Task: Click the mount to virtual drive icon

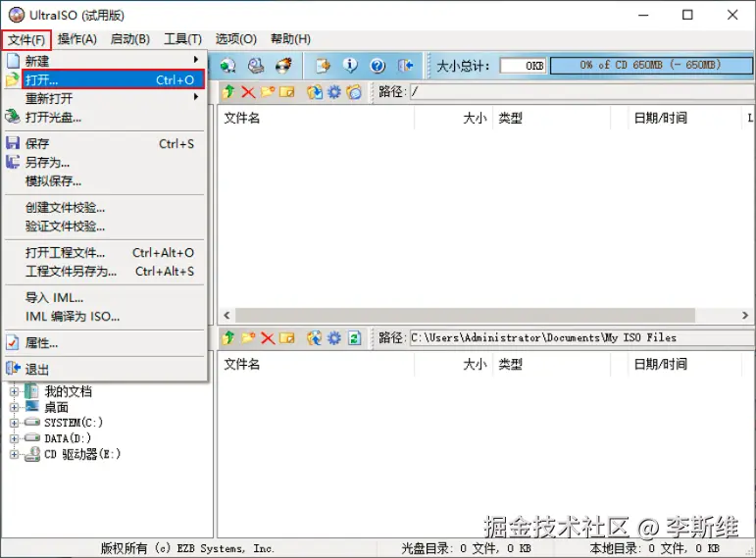Action: (x=256, y=66)
